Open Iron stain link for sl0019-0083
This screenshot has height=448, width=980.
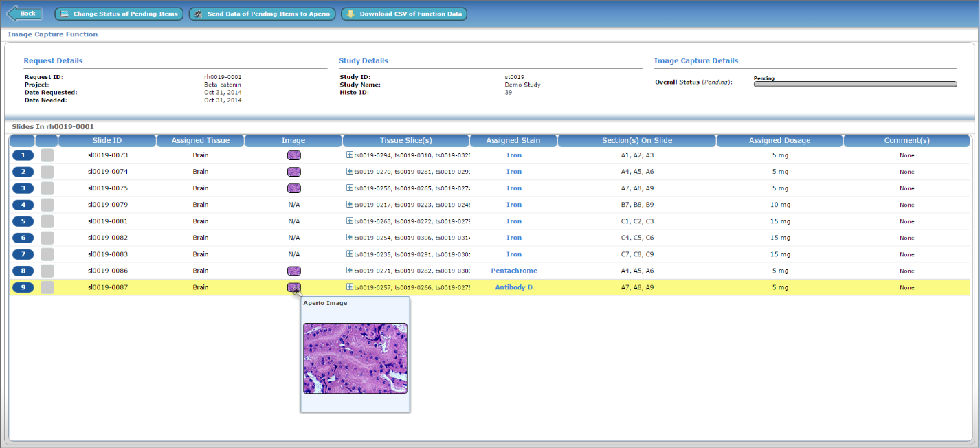coord(514,254)
